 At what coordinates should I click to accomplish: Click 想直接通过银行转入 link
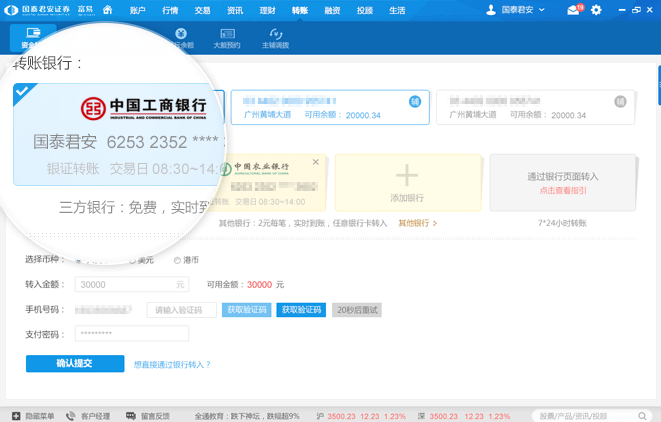pos(172,365)
